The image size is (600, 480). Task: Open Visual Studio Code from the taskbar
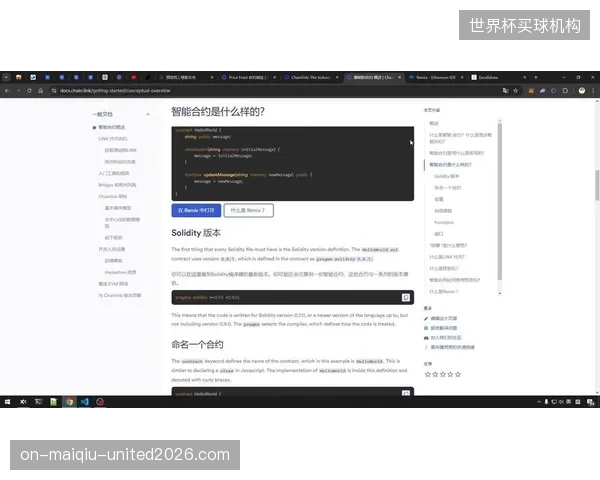click(85, 402)
